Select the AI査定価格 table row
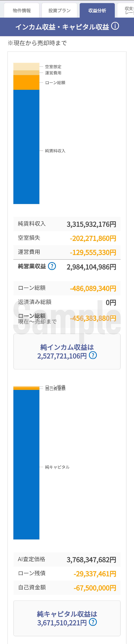 pyautogui.click(x=67, y=559)
